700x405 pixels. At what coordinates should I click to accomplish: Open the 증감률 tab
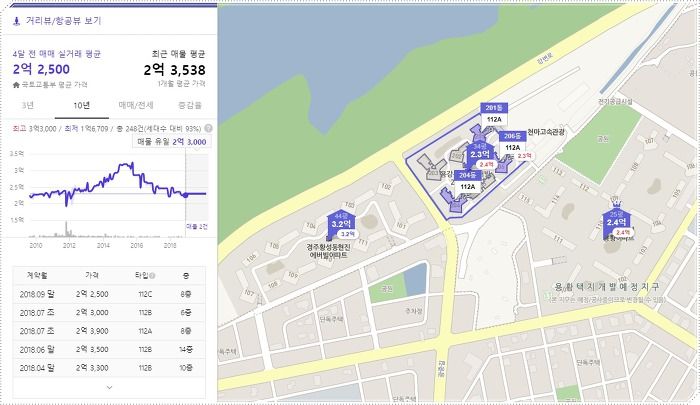pyautogui.click(x=190, y=105)
